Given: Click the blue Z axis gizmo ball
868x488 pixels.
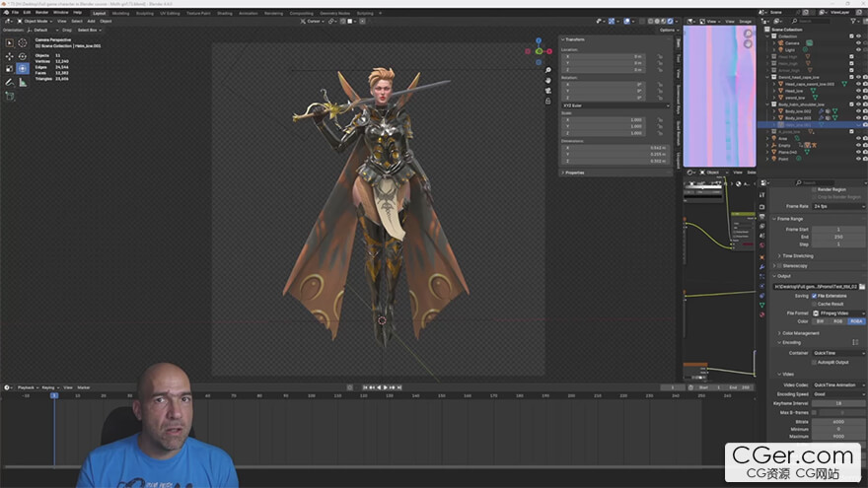Looking at the screenshot, I should pos(539,41).
